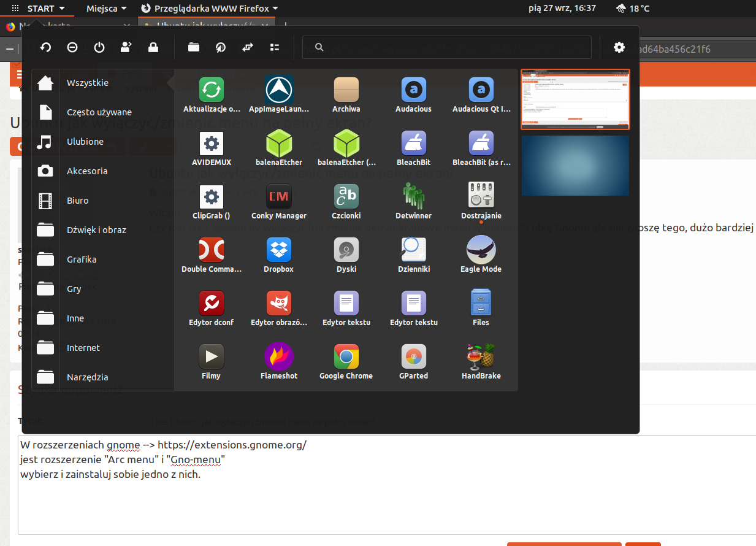
Task: Open Dostrajanie tweaks tool
Action: pos(481,201)
